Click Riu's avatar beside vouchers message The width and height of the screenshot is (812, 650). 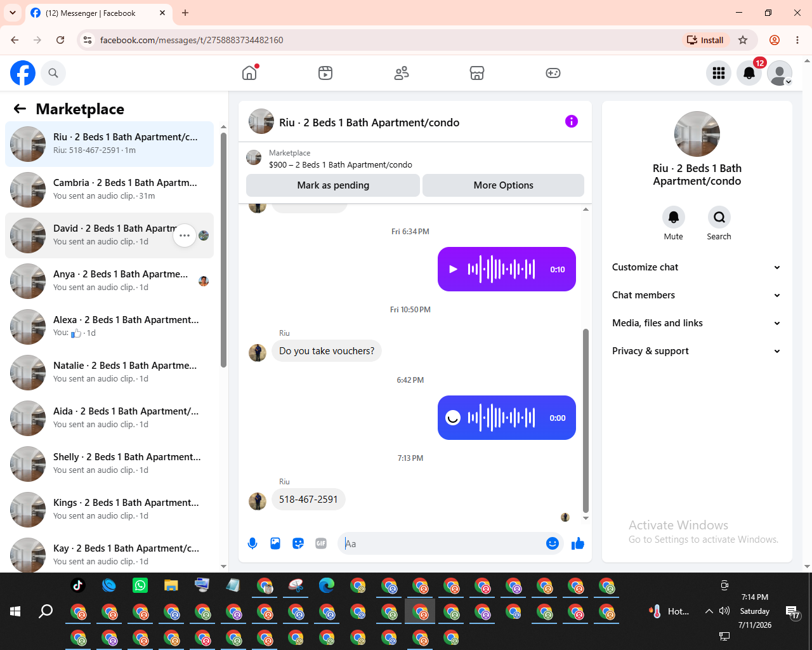tap(258, 353)
